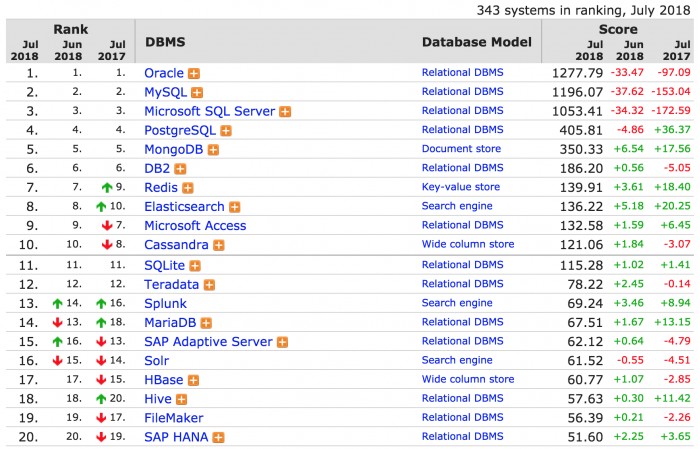Click the Database Model column header

coord(477,42)
